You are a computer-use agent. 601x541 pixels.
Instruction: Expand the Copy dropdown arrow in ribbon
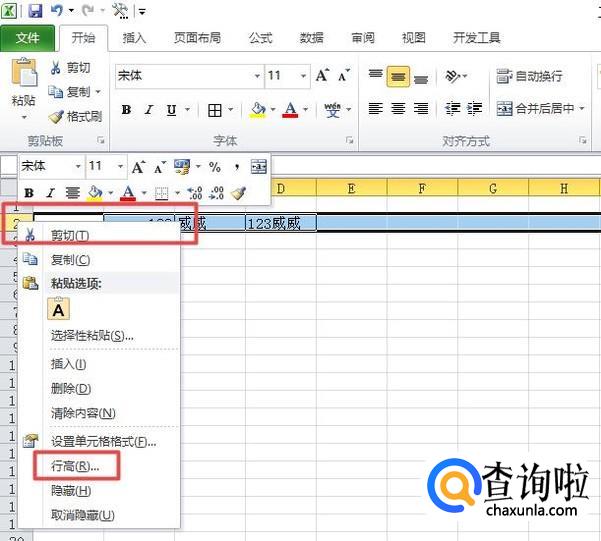[98, 92]
